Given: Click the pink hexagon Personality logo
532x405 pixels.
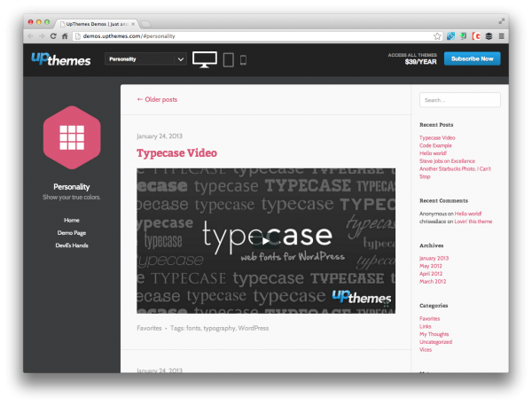Looking at the screenshot, I should (72, 137).
